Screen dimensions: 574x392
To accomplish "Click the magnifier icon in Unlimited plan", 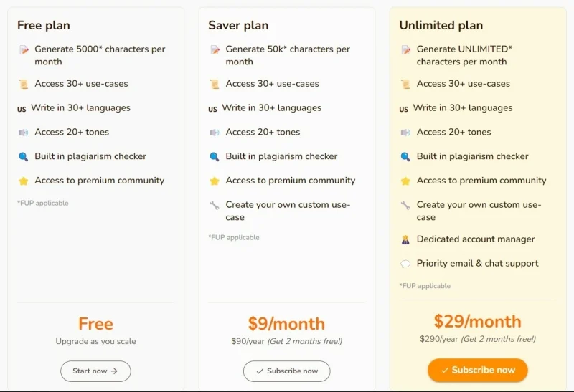I will click(x=405, y=157).
